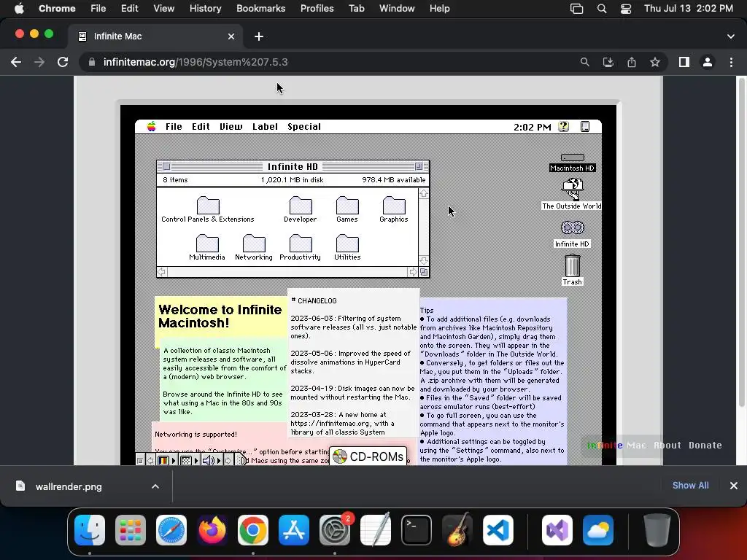Open the CD-ROMs button
The image size is (747, 560).
tap(368, 456)
